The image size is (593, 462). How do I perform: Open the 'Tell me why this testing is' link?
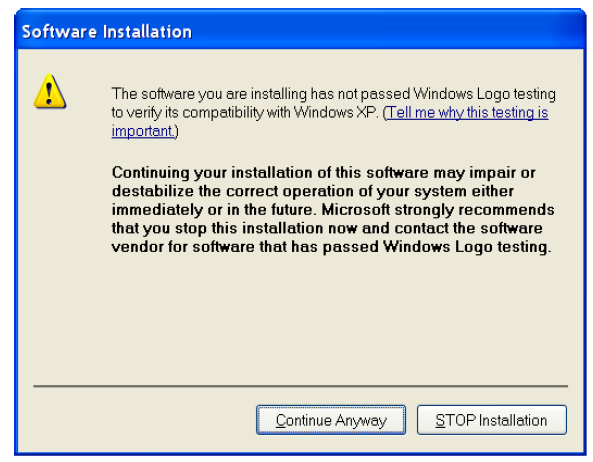468,113
